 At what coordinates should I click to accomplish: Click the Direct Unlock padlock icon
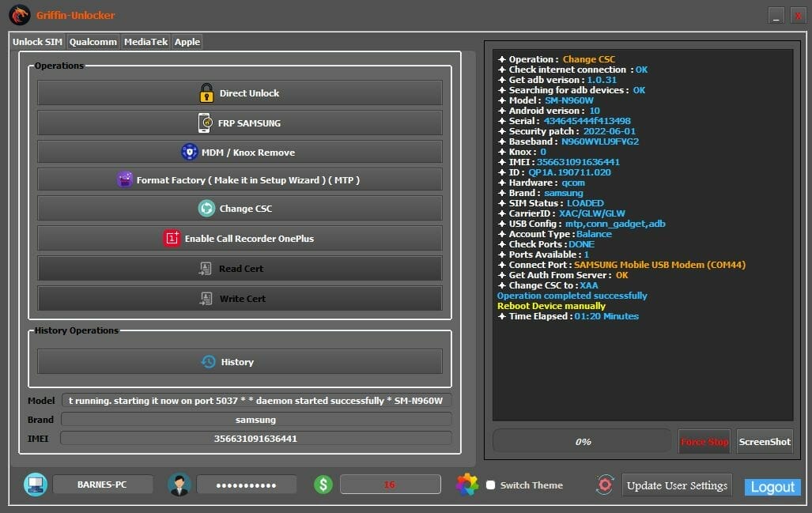[x=206, y=93]
